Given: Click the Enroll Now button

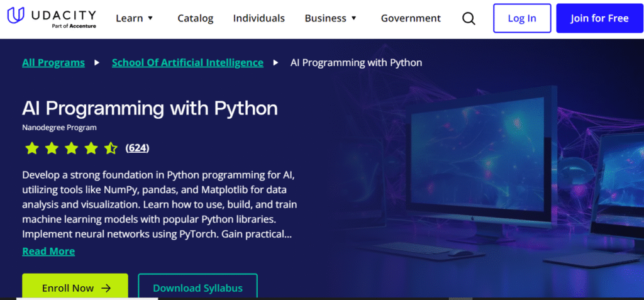Looking at the screenshot, I should coord(75,286).
